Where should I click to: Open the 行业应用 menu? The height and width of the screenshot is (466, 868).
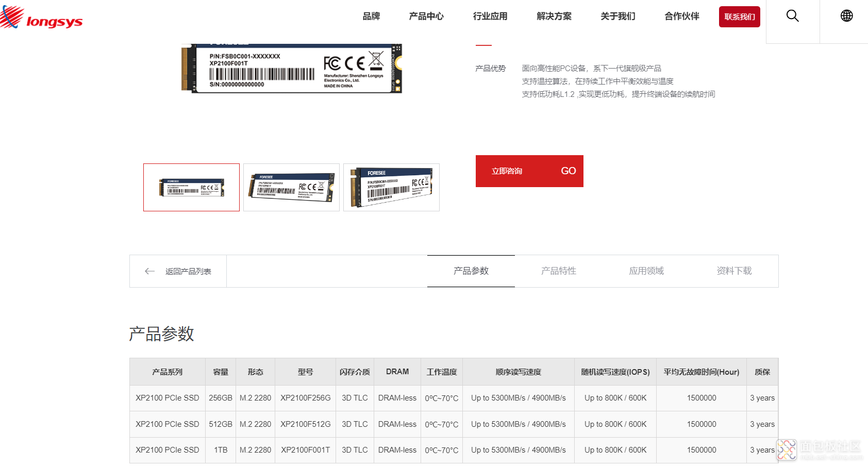tap(490, 16)
